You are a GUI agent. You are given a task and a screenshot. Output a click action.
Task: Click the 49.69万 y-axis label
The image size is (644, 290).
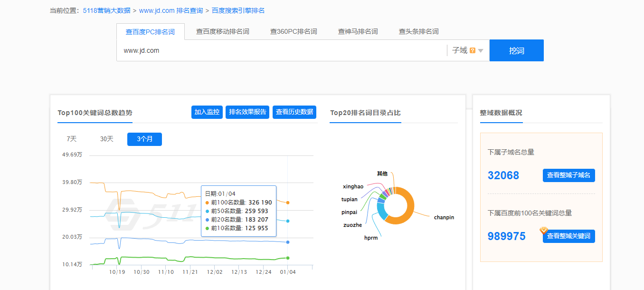72,155
